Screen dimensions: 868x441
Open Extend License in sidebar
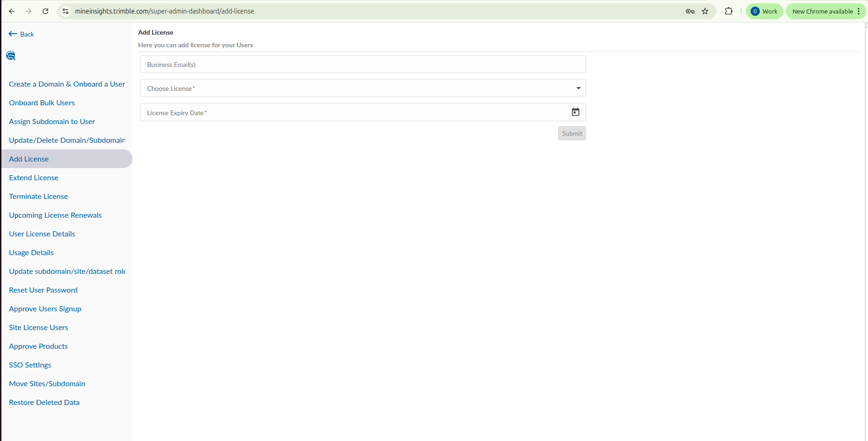point(34,178)
